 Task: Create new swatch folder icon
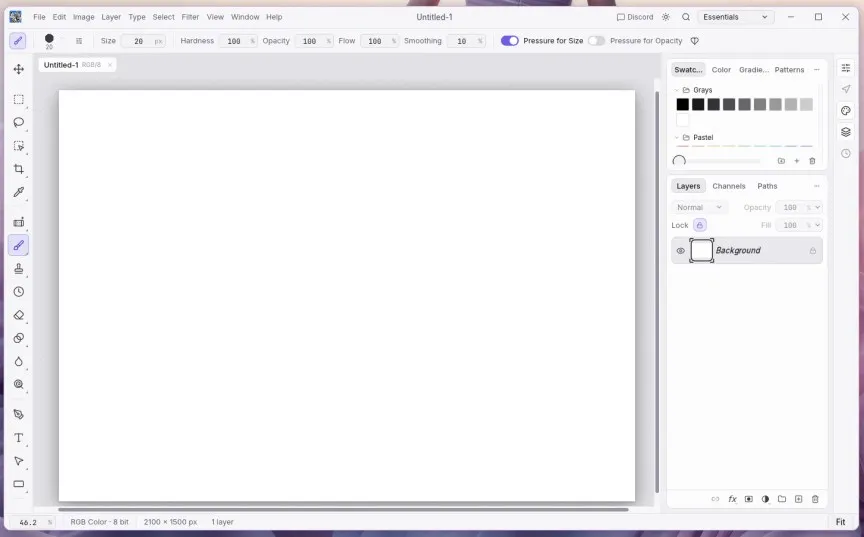pos(781,161)
